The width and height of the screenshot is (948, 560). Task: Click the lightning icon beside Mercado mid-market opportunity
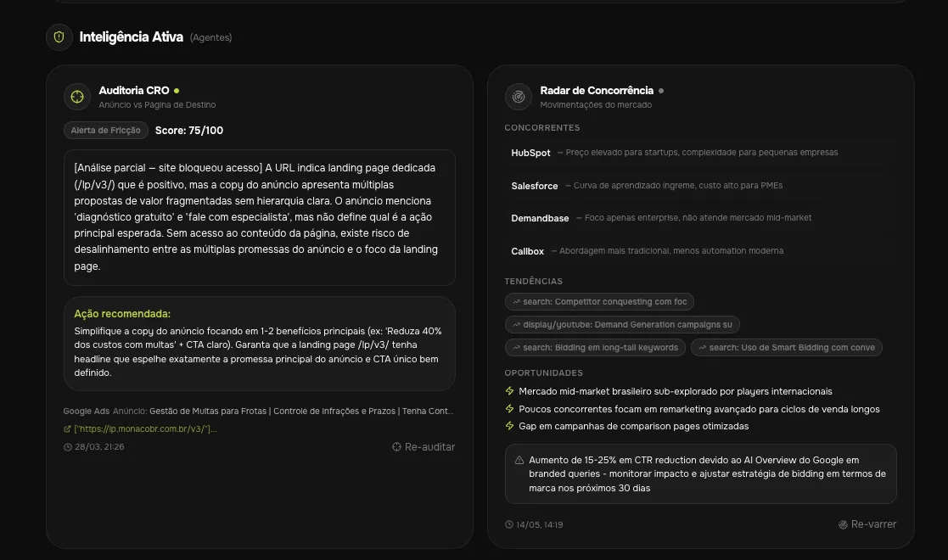(x=509, y=391)
